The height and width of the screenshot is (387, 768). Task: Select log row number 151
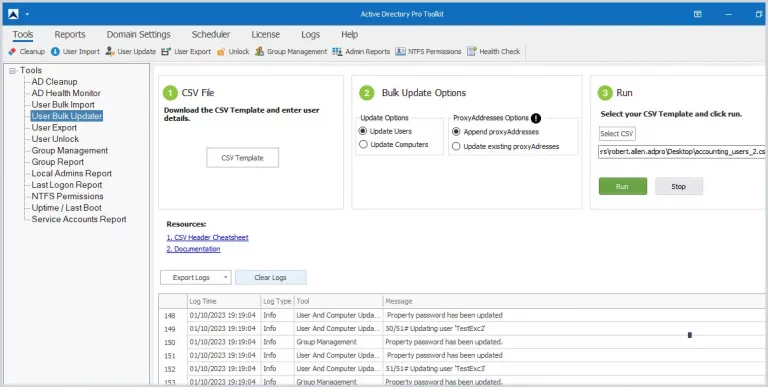click(x=169, y=355)
